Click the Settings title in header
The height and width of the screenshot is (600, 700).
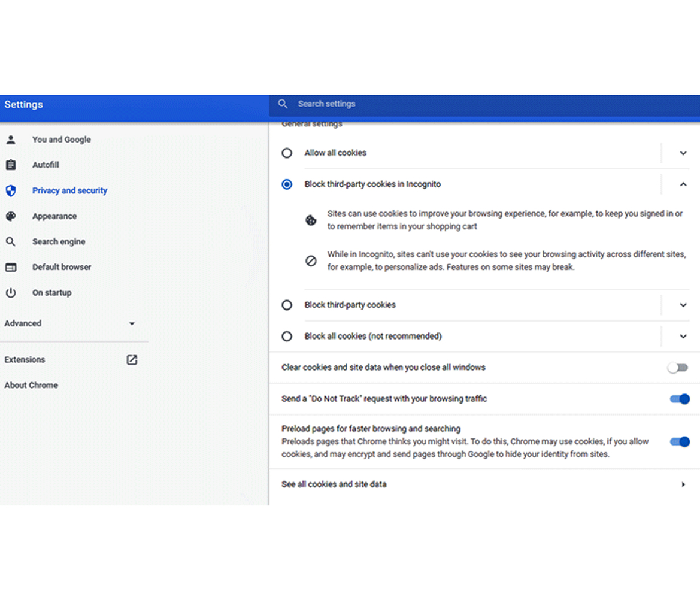coord(24,104)
